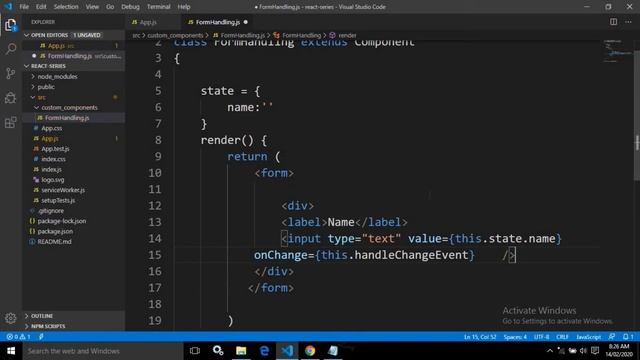Screen dimensions: 640x360
Task: Open the Help menu
Action: click(184, 7)
